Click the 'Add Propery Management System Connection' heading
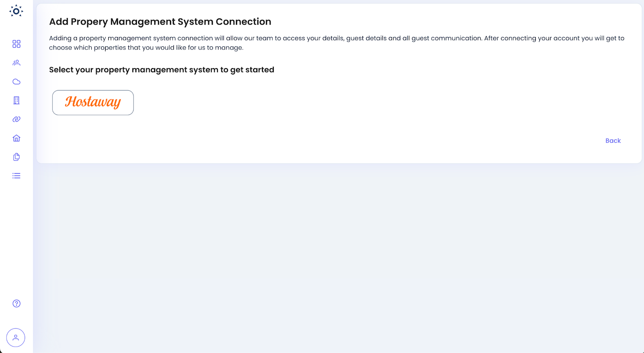The image size is (644, 353). coord(160,22)
